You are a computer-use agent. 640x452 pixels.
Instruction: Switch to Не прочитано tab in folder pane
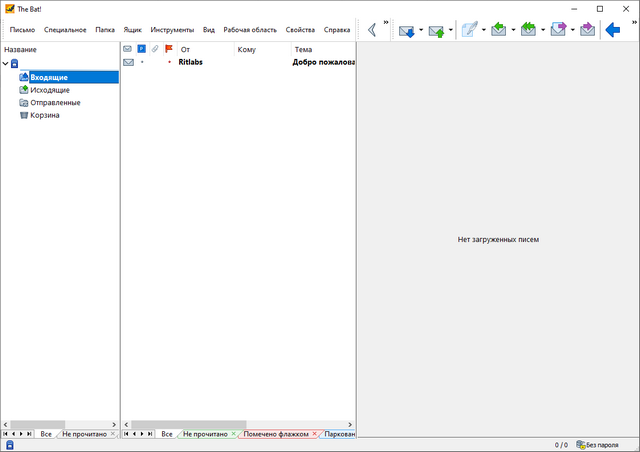(x=84, y=434)
